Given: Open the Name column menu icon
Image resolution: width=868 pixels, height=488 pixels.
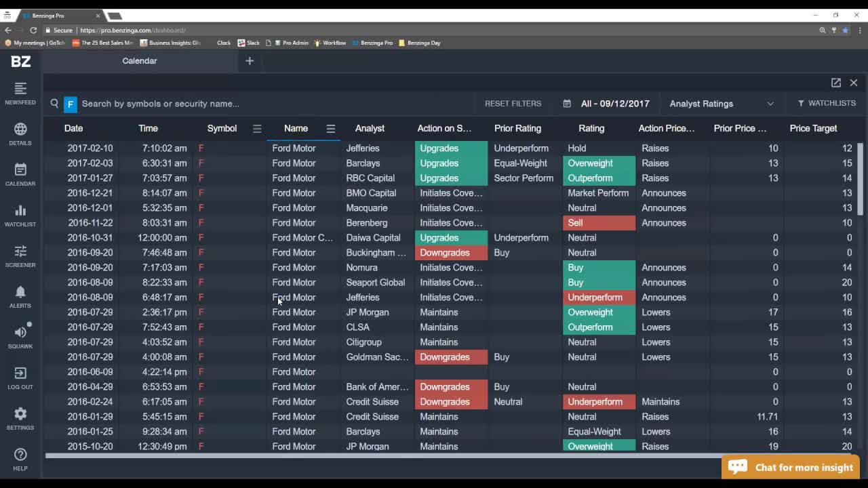Looking at the screenshot, I should click(331, 128).
